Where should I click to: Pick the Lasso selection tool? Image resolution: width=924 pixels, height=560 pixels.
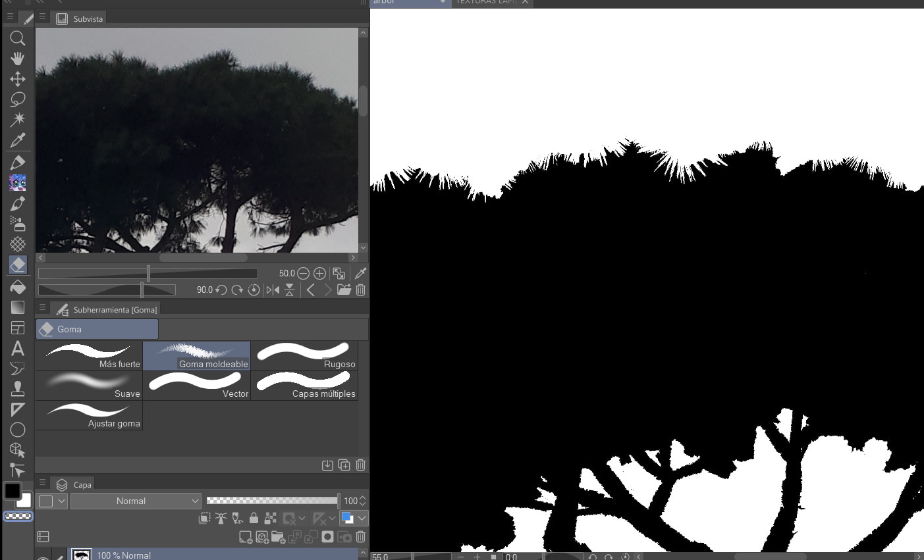click(x=18, y=99)
